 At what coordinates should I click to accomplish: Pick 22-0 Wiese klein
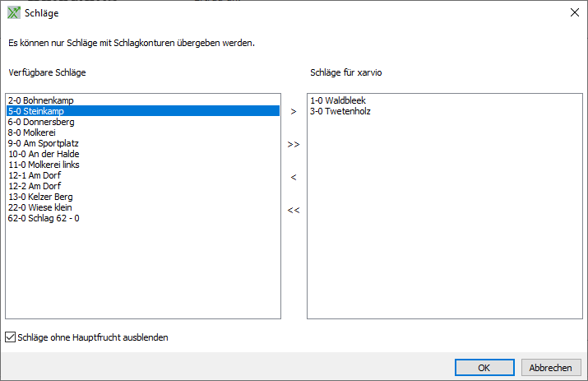pos(39,207)
